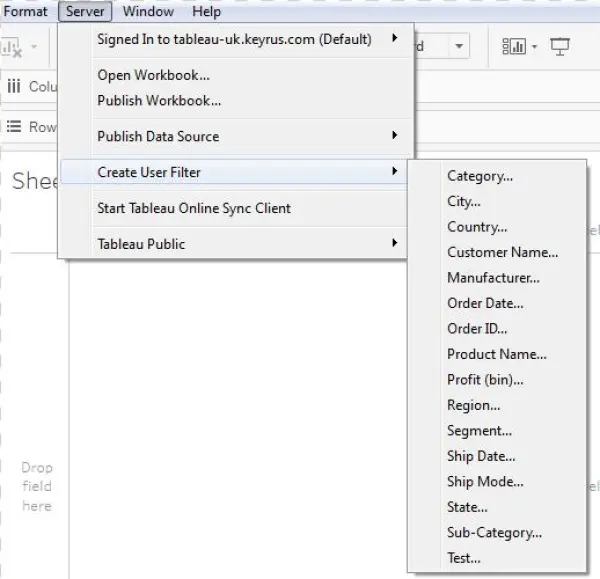This screenshot has height=579, width=600.
Task: Open the clear sheet dropdown arrow
Action: pyautogui.click(x=34, y=47)
